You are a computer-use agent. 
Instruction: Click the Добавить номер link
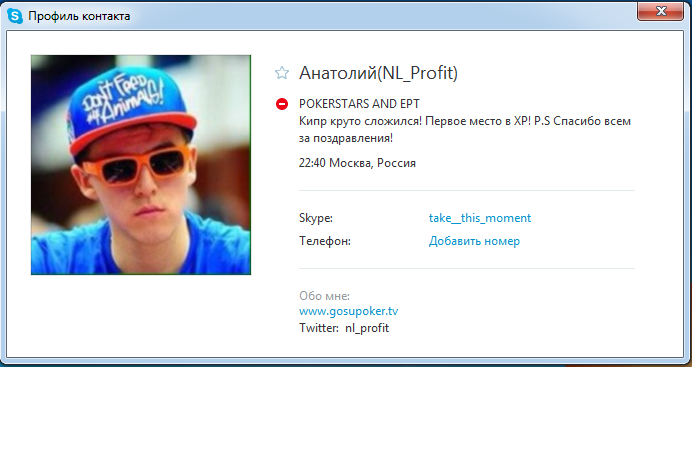point(474,241)
